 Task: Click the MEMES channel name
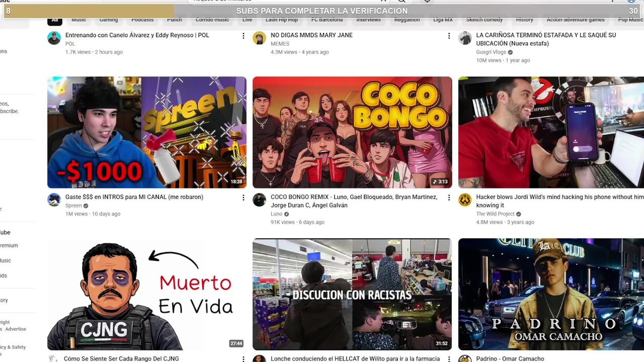[280, 44]
